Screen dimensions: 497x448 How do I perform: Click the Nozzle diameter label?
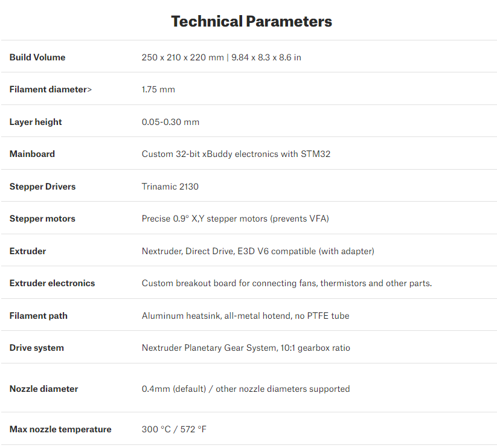point(43,389)
